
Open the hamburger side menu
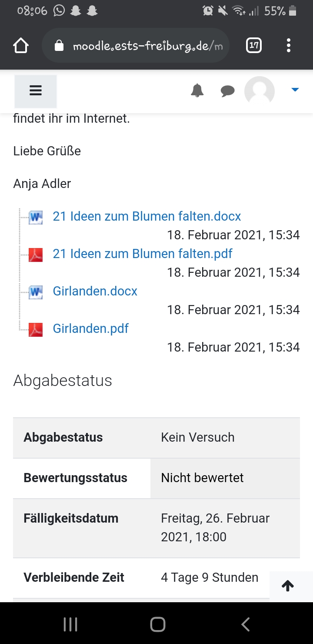pos(35,91)
